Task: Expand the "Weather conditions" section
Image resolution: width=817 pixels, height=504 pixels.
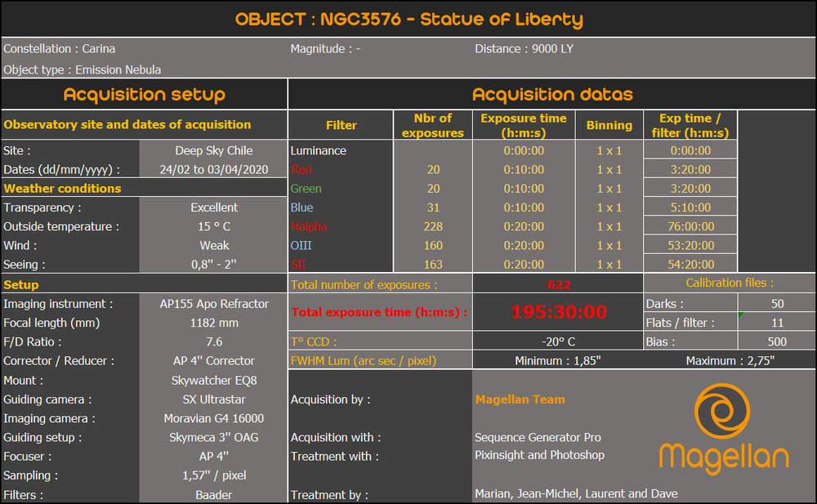Action: click(x=62, y=188)
